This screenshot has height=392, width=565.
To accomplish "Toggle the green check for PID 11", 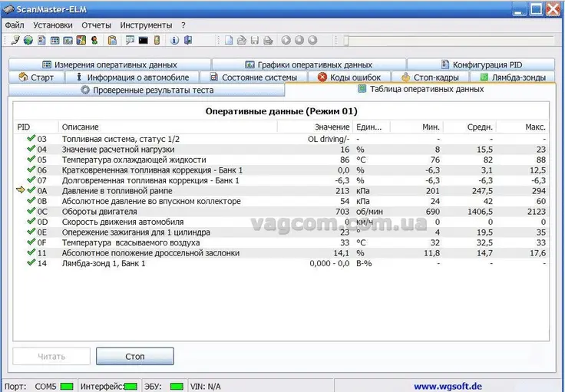I will [x=31, y=252].
